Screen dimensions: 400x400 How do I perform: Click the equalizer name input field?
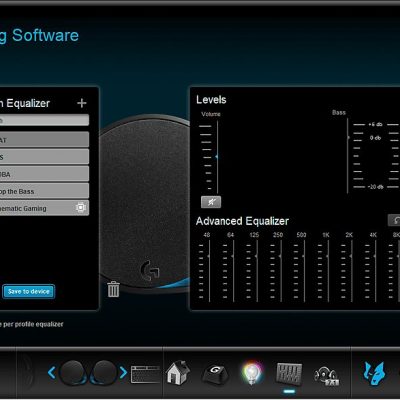point(44,120)
